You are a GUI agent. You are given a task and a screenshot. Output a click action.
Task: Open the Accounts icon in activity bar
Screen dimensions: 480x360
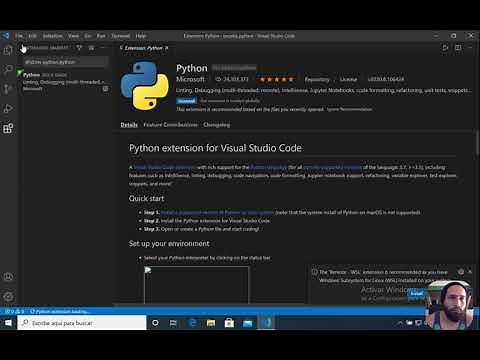pyautogui.click(x=8, y=277)
